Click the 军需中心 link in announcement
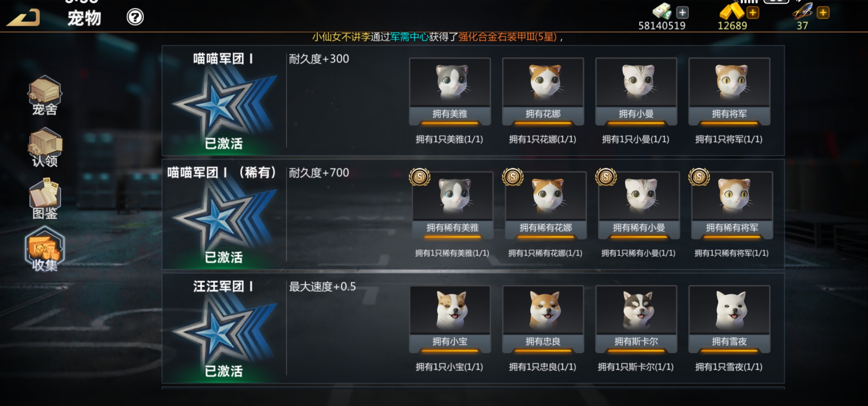This screenshot has width=868, height=406. tap(410, 37)
